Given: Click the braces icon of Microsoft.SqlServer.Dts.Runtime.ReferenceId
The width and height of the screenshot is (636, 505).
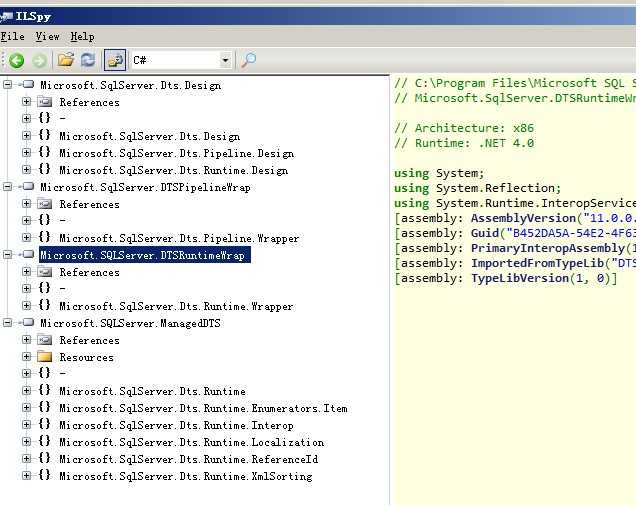Looking at the screenshot, I should 45,458.
